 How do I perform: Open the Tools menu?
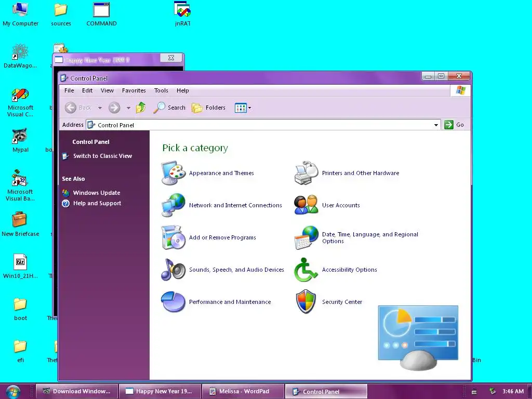click(161, 90)
